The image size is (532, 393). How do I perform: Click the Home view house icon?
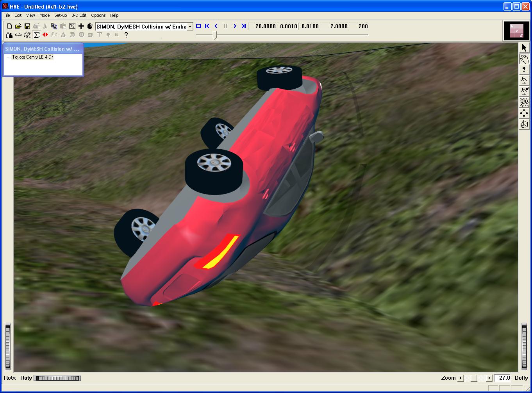pos(524,80)
